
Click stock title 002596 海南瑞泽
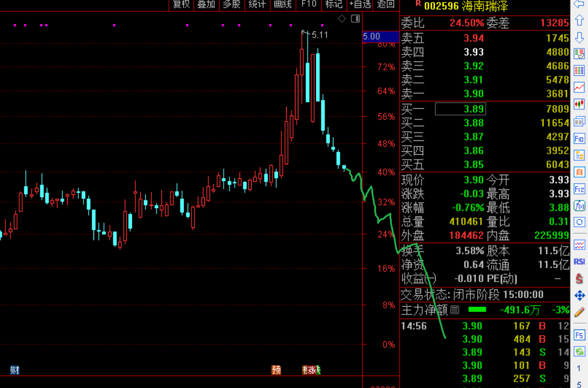coord(466,6)
